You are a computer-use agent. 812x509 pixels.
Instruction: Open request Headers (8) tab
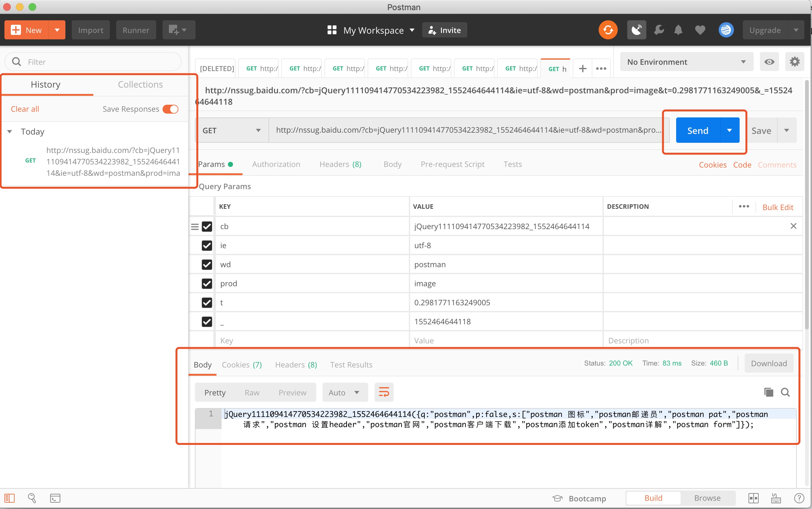coord(340,164)
